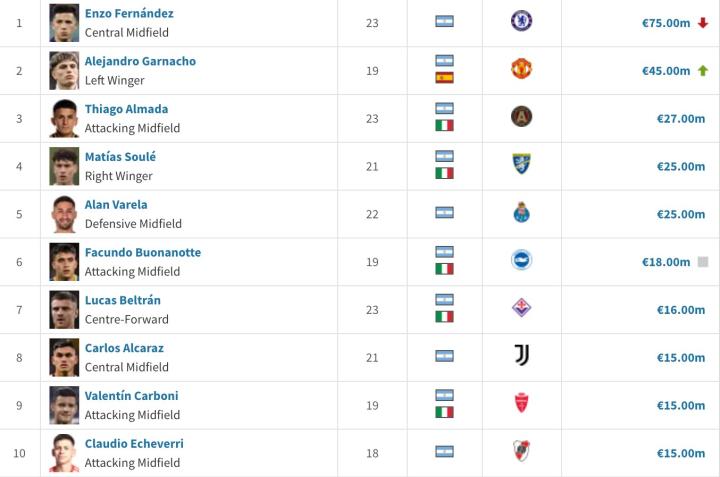Click the Brighton club crest icon

click(x=521, y=261)
